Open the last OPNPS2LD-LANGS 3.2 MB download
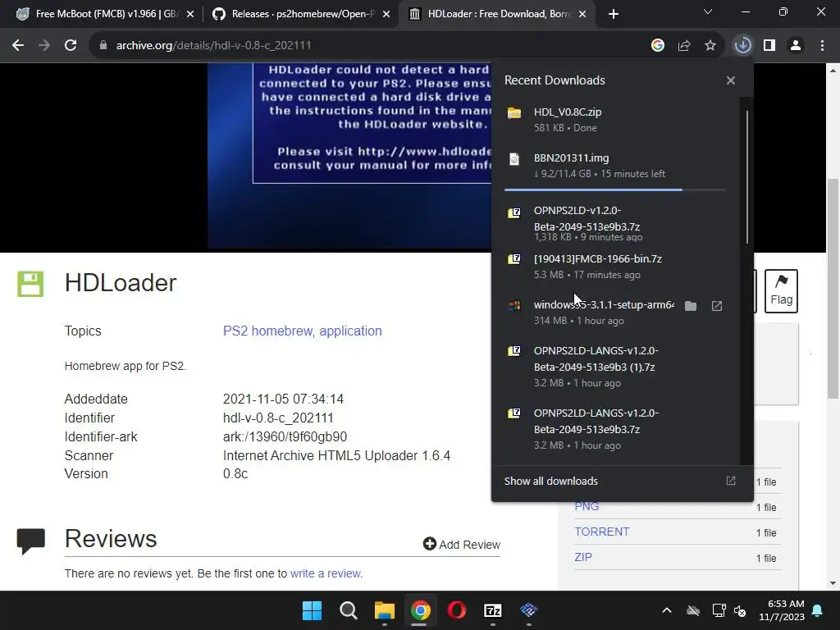 pos(614,428)
